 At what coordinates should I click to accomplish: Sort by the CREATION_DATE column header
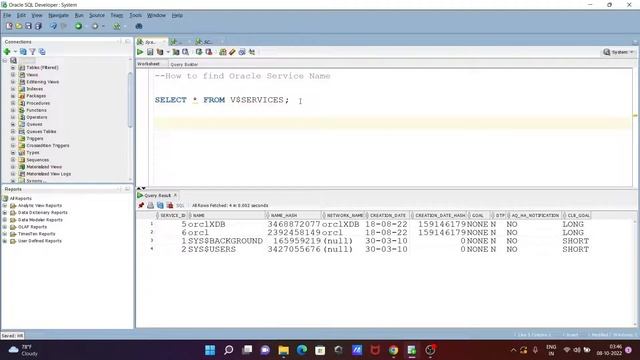[x=388, y=215]
